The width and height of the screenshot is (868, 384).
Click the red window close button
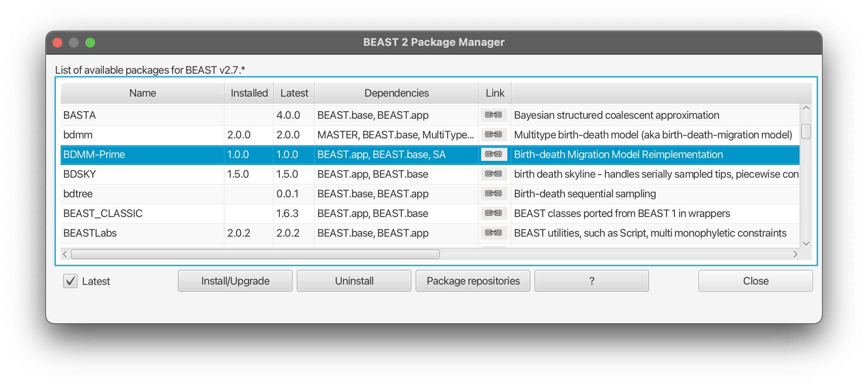coord(57,43)
